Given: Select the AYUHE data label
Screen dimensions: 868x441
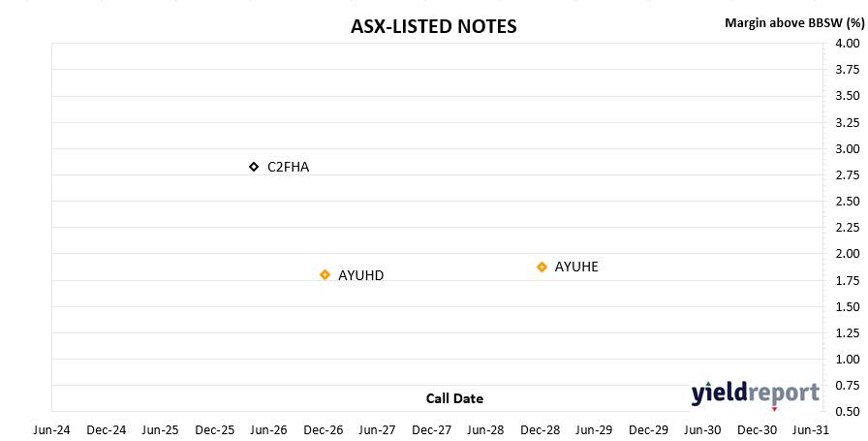Looking at the screenshot, I should 576,268.
